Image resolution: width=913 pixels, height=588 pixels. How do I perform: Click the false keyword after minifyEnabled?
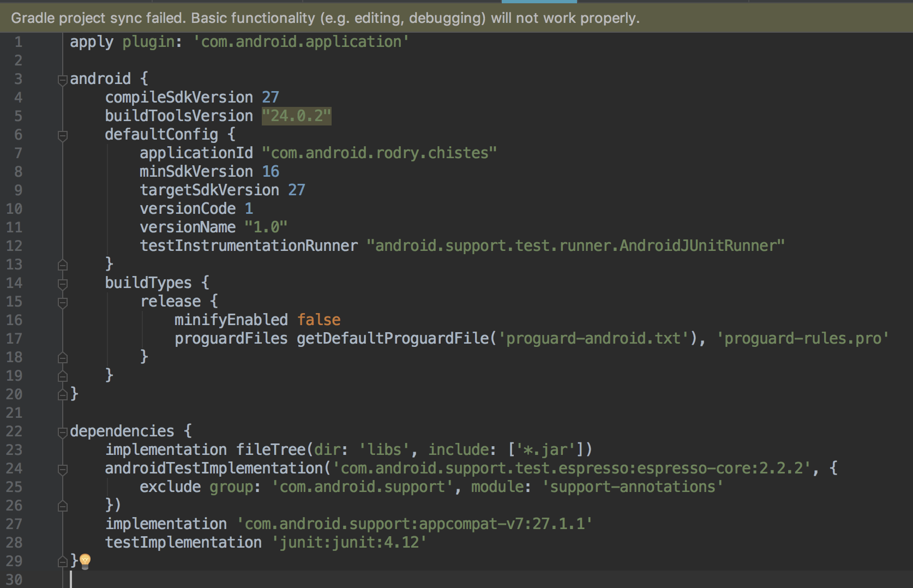tap(319, 320)
